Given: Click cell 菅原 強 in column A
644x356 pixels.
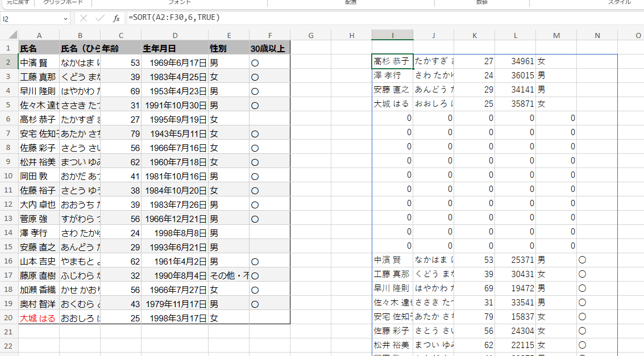Looking at the screenshot, I should 39,219.
